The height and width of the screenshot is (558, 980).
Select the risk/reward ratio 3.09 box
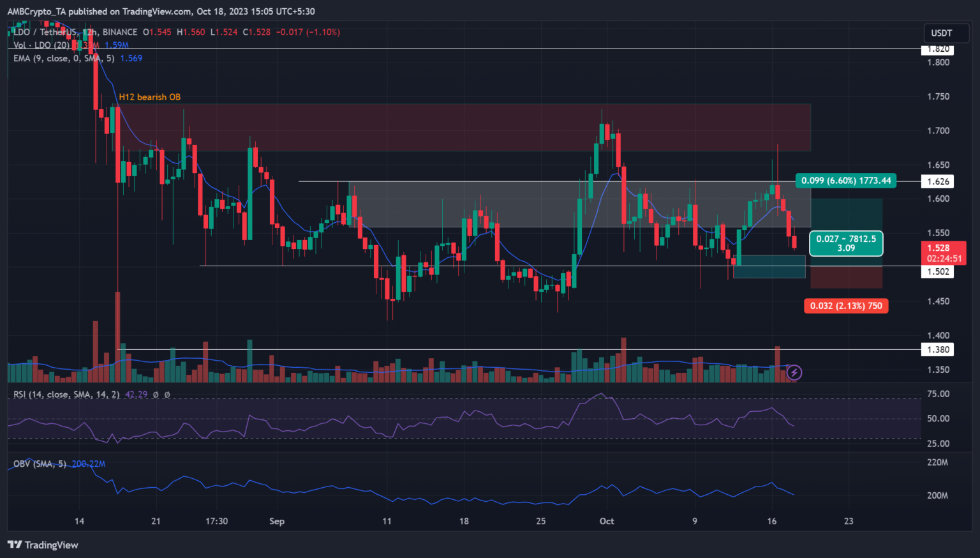coord(846,243)
